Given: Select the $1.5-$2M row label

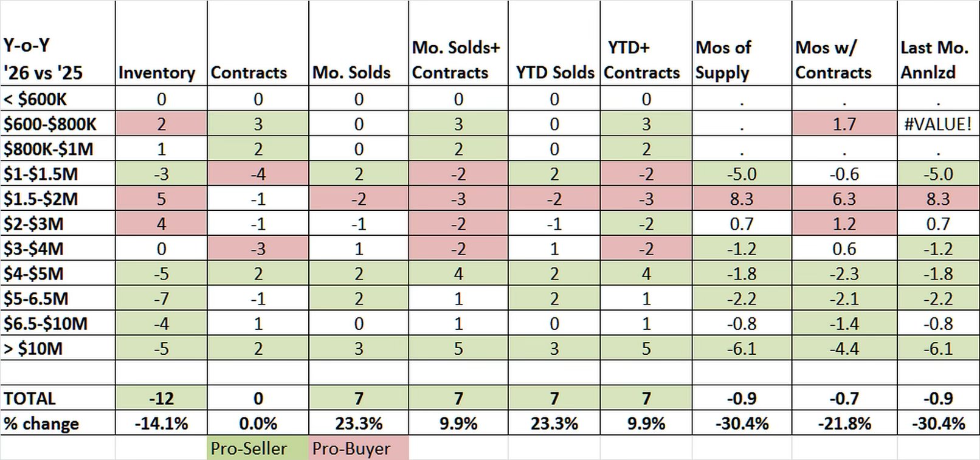Looking at the screenshot, I should point(40,199).
